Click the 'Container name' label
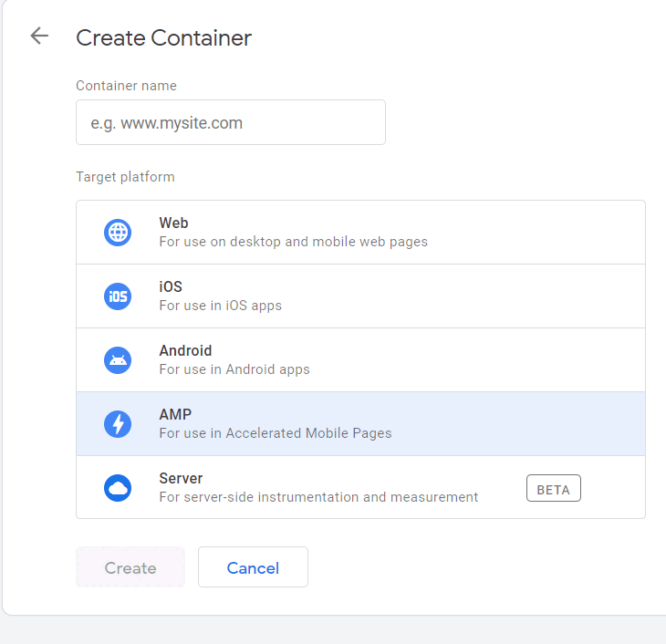 pyautogui.click(x=126, y=86)
